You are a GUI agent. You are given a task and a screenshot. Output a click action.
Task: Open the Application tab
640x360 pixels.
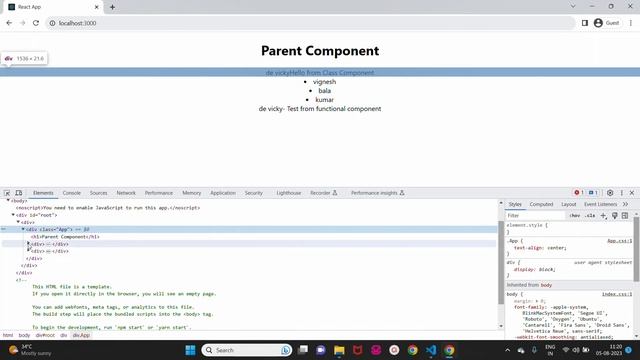point(223,193)
